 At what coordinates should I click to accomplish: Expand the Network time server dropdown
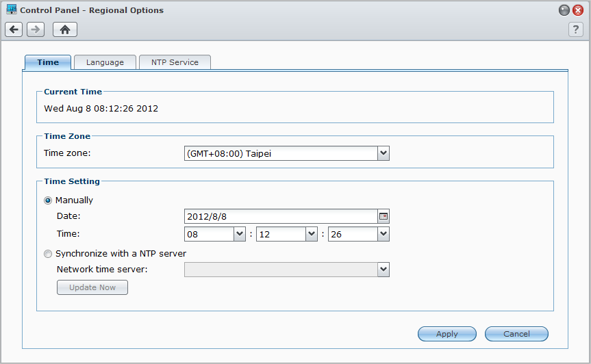[383, 270]
